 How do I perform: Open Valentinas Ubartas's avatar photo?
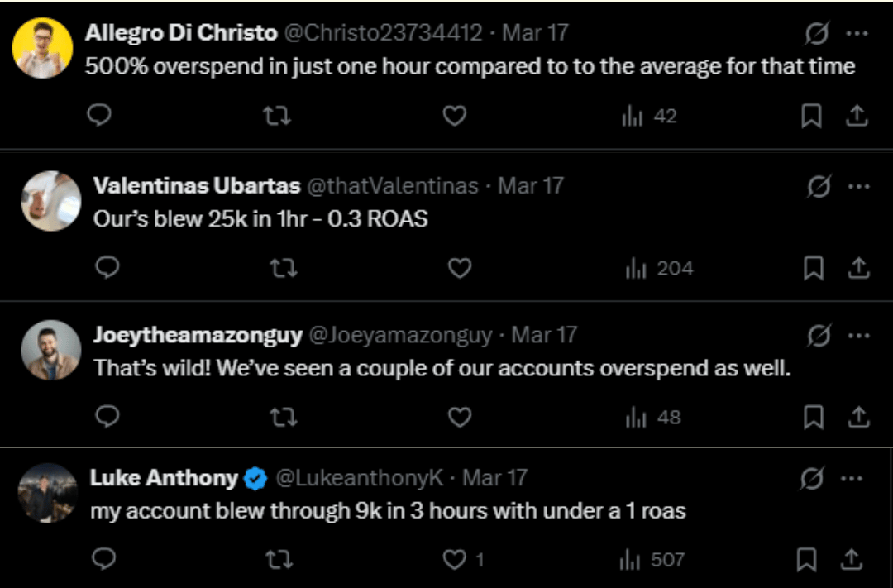pyautogui.click(x=51, y=201)
